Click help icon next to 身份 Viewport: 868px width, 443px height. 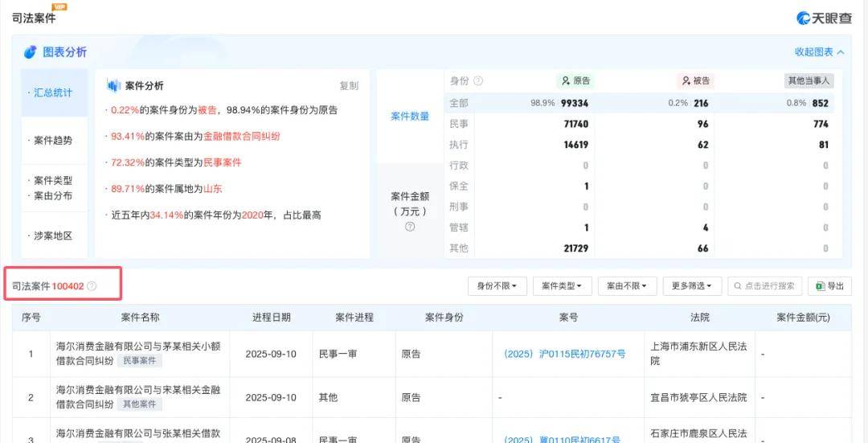[x=478, y=81]
